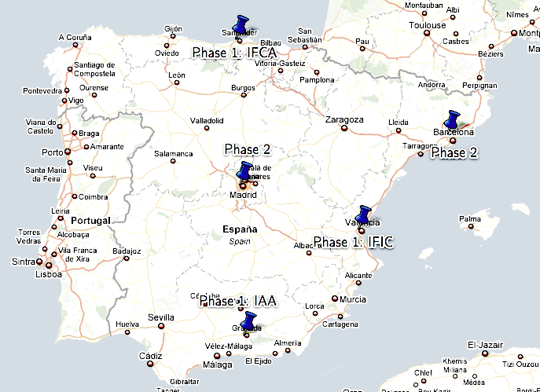Click the Albi city marker

453,17
